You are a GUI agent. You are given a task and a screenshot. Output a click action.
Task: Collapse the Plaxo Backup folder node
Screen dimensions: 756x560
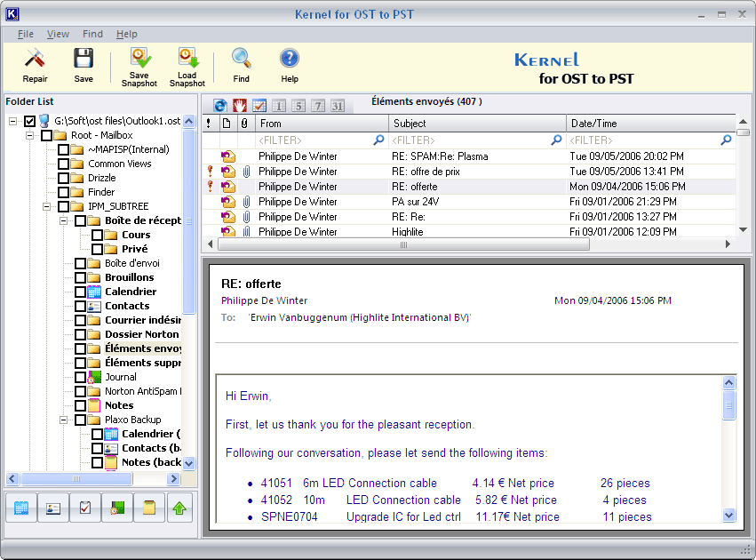click(64, 420)
